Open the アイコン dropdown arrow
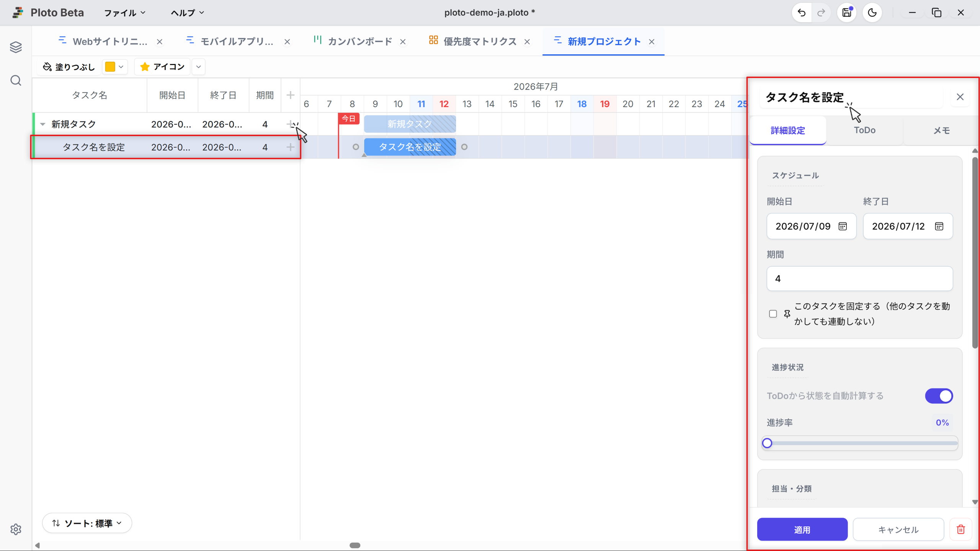980x551 pixels. coord(198,67)
